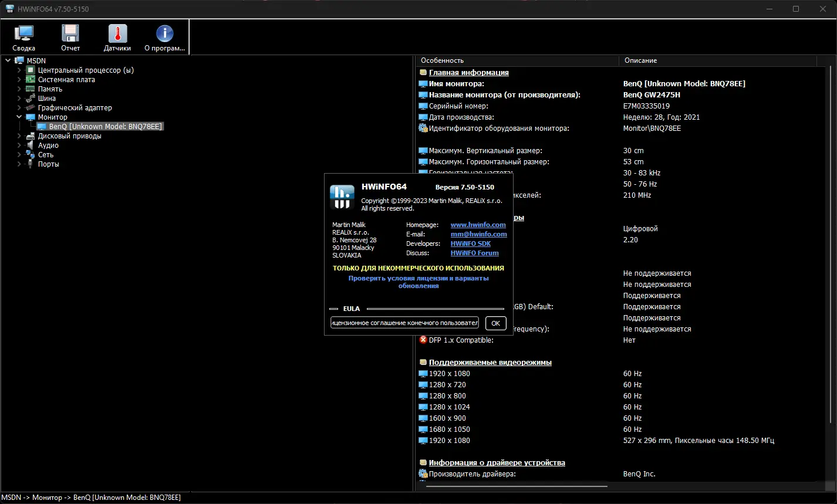Click the card icon beside Графический адаптер
The height and width of the screenshot is (504, 837).
pos(31,107)
